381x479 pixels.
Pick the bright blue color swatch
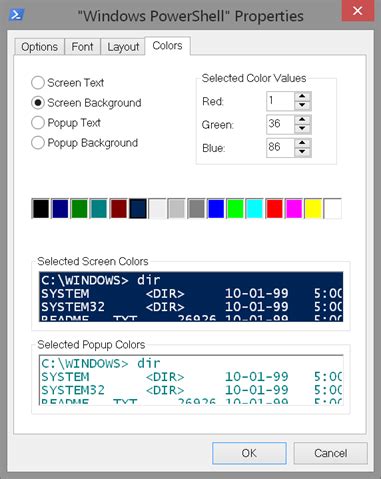[216, 209]
